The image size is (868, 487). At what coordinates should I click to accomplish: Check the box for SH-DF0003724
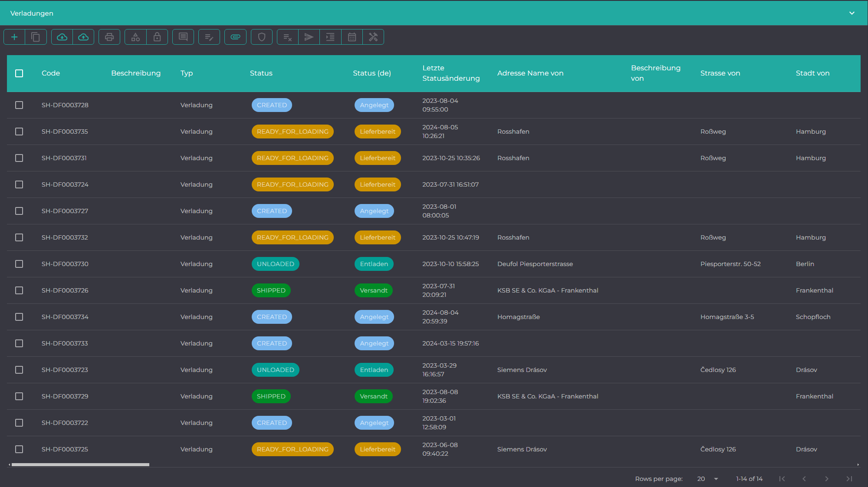point(19,184)
